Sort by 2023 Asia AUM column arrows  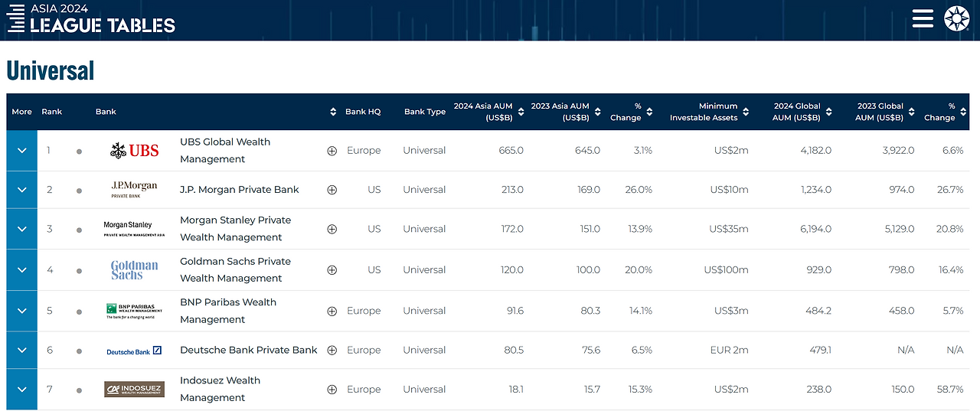(597, 112)
